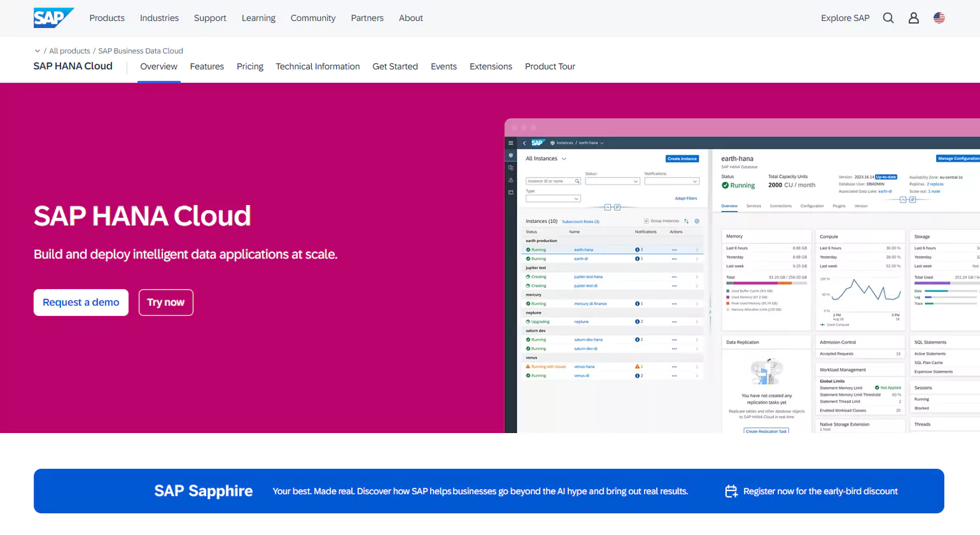Open the Industries menu

tap(159, 18)
